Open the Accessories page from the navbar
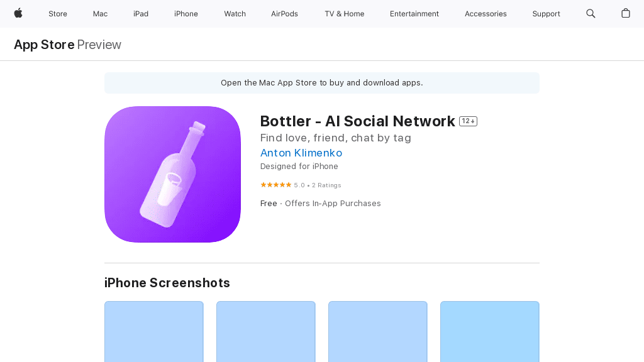This screenshot has width=644, height=362. click(x=486, y=13)
